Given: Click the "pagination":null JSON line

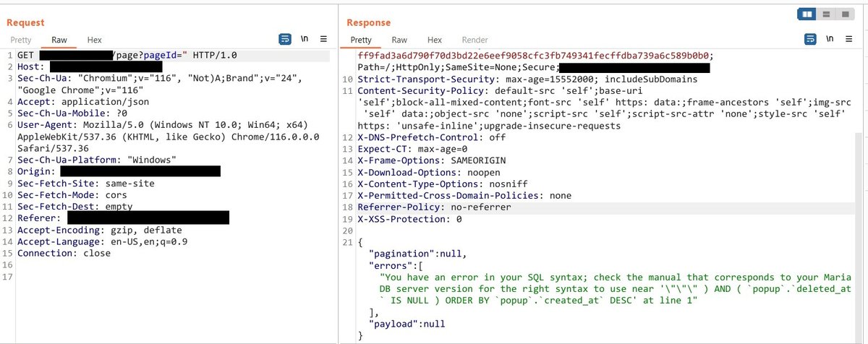Looking at the screenshot, I should point(418,254).
